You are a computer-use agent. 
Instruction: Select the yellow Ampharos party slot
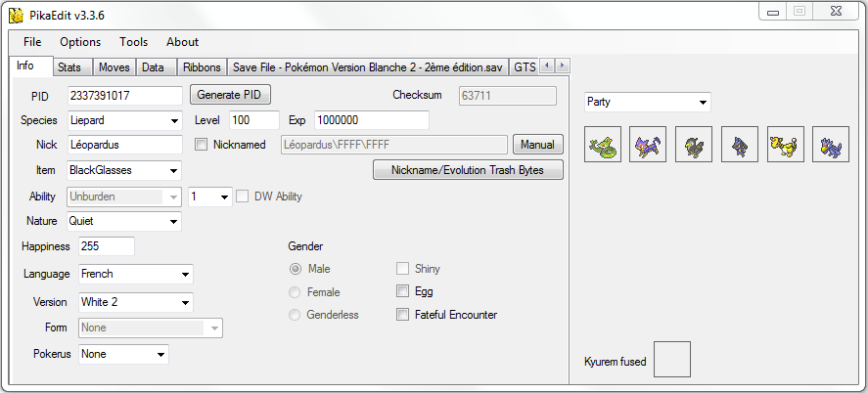tap(785, 145)
